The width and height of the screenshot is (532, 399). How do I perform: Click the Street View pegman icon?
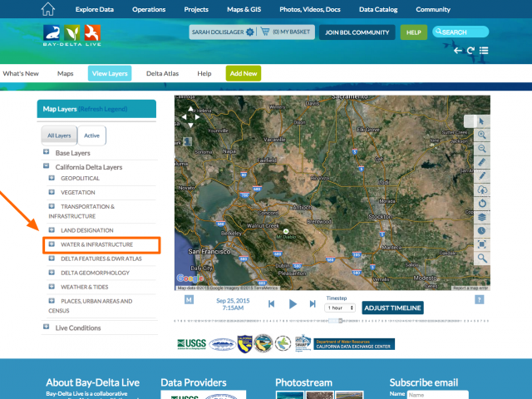pyautogui.click(x=187, y=142)
